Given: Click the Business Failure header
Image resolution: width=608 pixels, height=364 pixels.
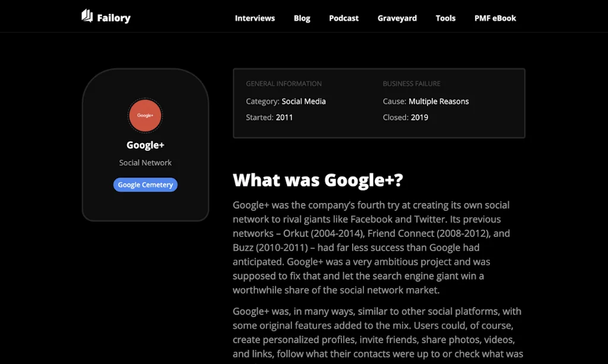Looking at the screenshot, I should [411, 84].
